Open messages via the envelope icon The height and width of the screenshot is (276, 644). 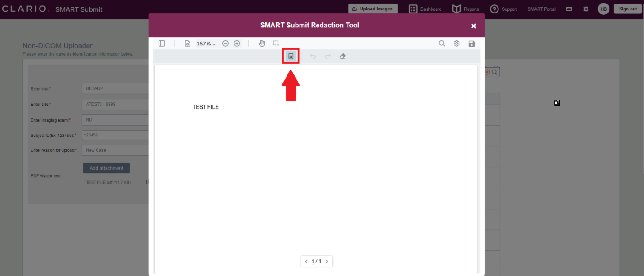coord(569,9)
